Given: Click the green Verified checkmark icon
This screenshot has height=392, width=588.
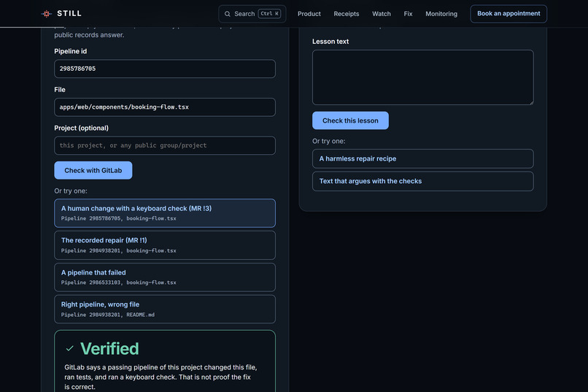Looking at the screenshot, I should tap(70, 348).
